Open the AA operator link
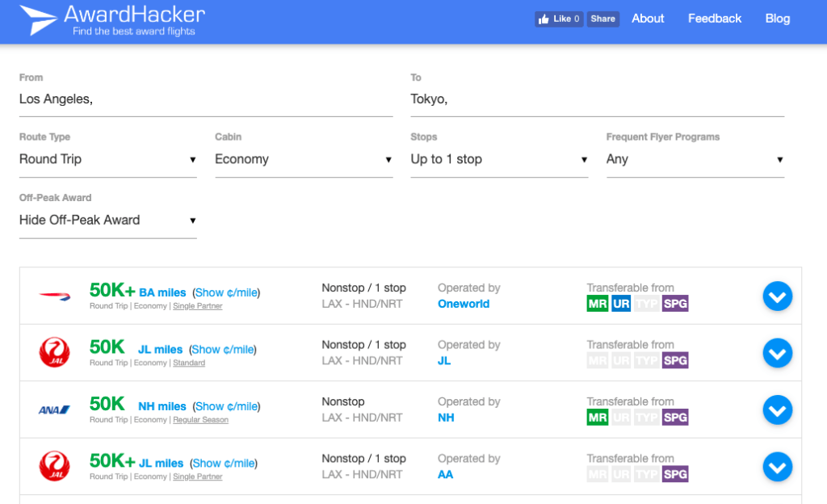The height and width of the screenshot is (504, 827). (x=445, y=475)
